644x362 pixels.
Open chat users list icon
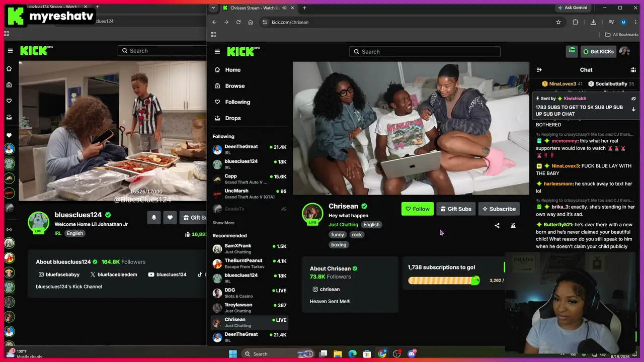click(x=633, y=70)
